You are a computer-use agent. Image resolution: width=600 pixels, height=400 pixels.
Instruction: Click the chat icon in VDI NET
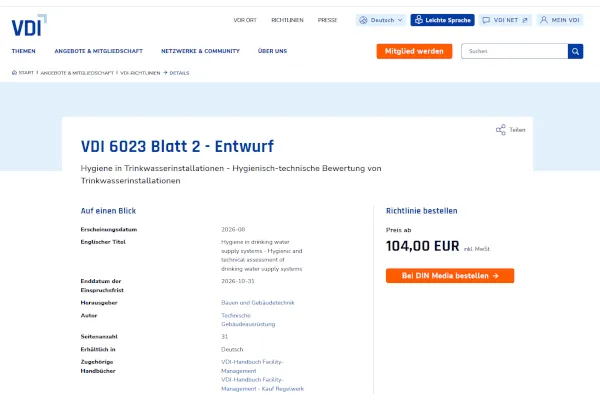486,20
